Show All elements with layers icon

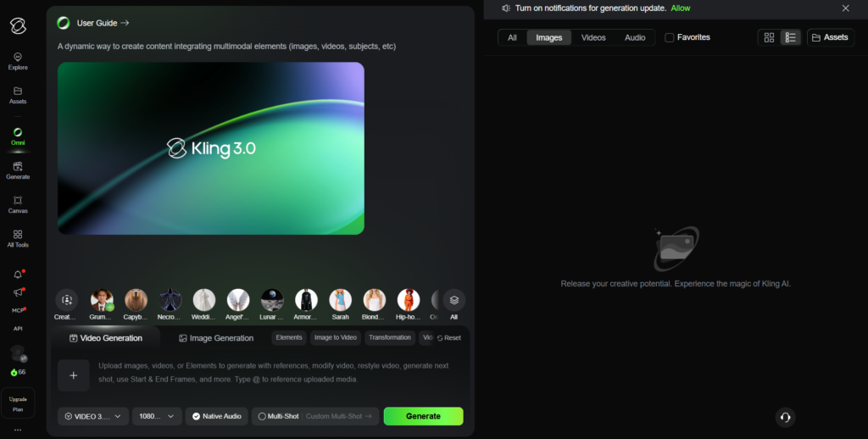click(x=454, y=300)
